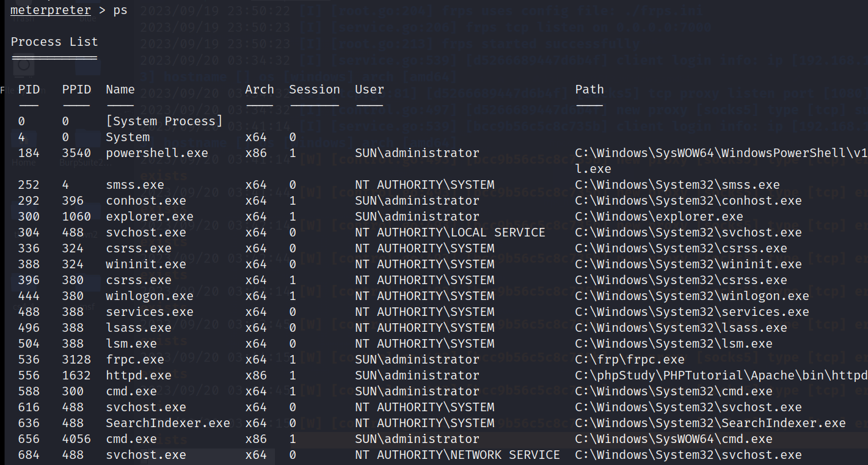Click the cmd.exe name in PID 588 row
Screen dimensions: 868x465
131,391
